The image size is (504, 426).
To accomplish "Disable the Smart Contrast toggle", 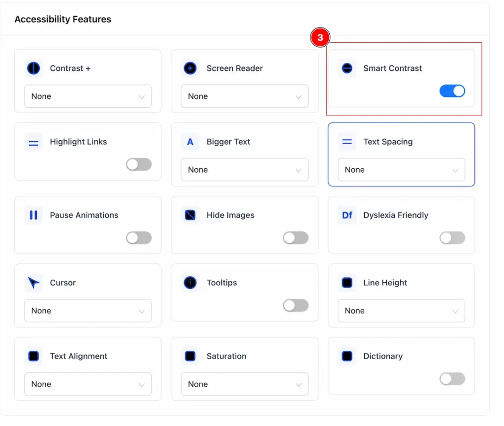I will (452, 91).
